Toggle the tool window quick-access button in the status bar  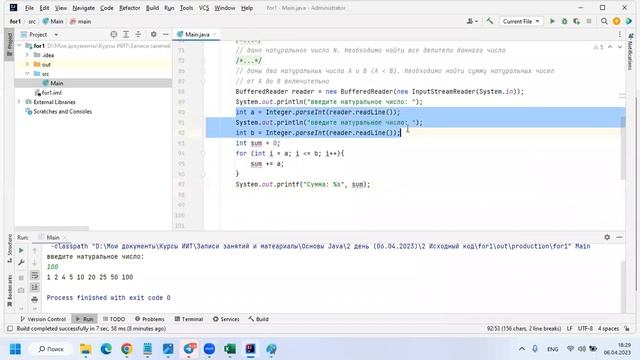coord(10,329)
